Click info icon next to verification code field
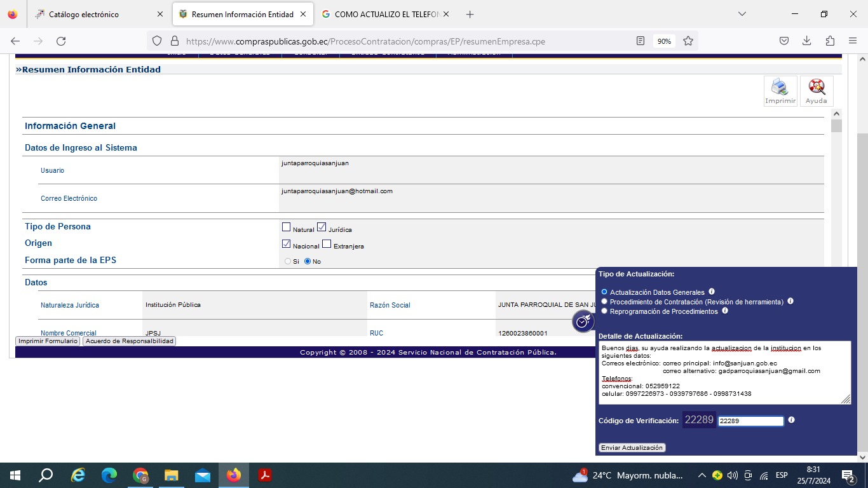The width and height of the screenshot is (868, 488). coord(791,420)
